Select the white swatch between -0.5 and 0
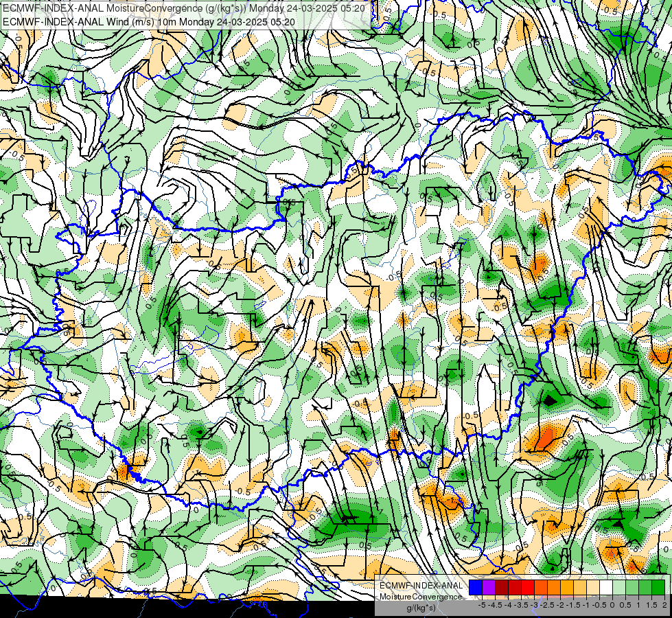Screen dimensions: 672x618 pyautogui.click(x=606, y=587)
